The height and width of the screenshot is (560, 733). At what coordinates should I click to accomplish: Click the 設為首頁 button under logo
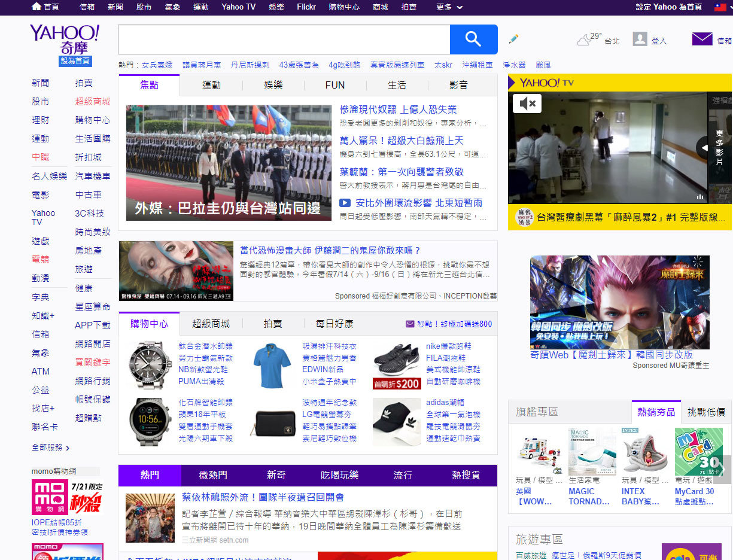click(x=75, y=61)
